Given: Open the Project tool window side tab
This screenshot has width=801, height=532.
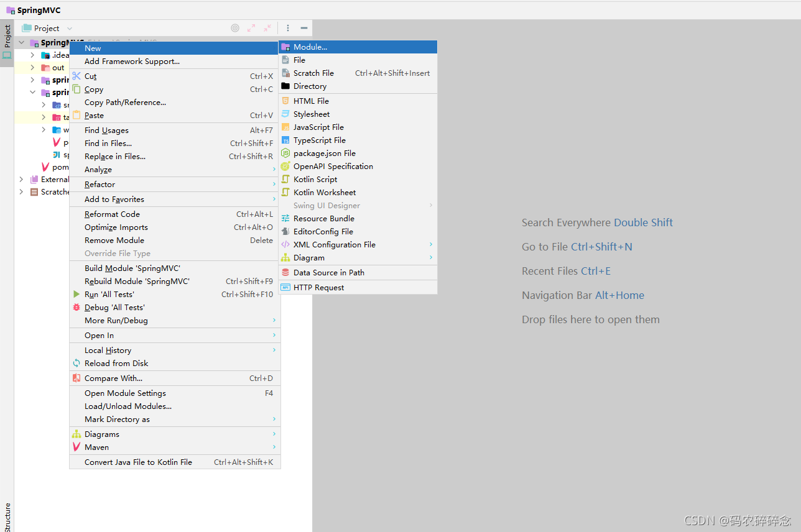Looking at the screenshot, I should click(7, 42).
